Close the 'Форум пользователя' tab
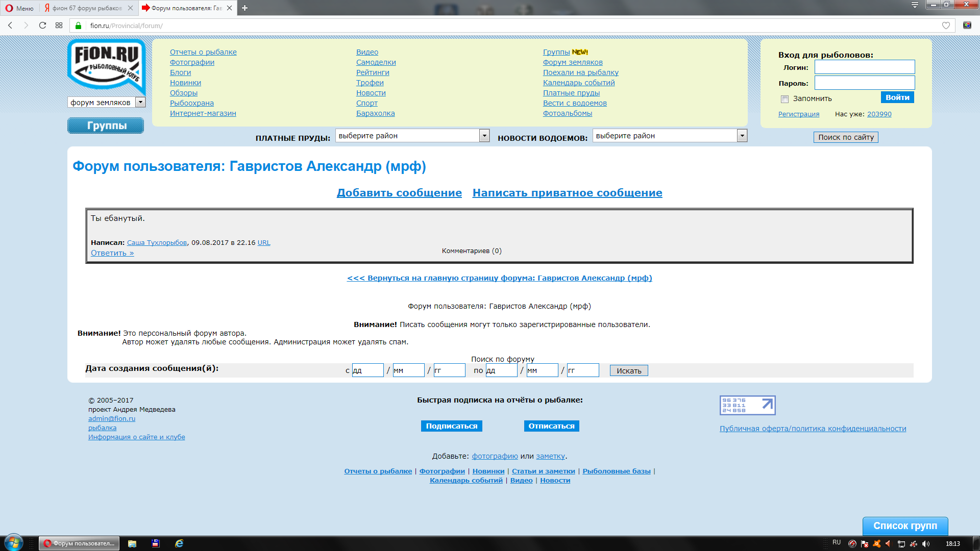This screenshot has width=980, height=551. [x=230, y=8]
